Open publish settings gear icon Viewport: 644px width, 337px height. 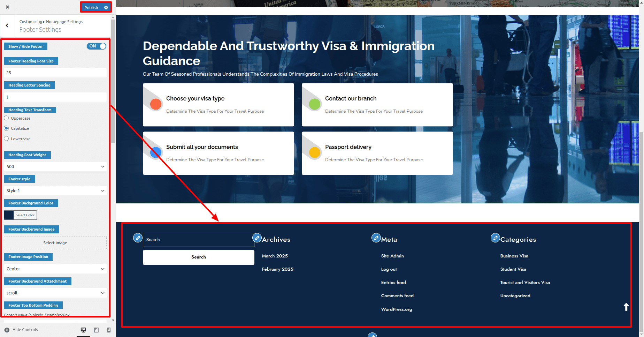click(x=106, y=8)
